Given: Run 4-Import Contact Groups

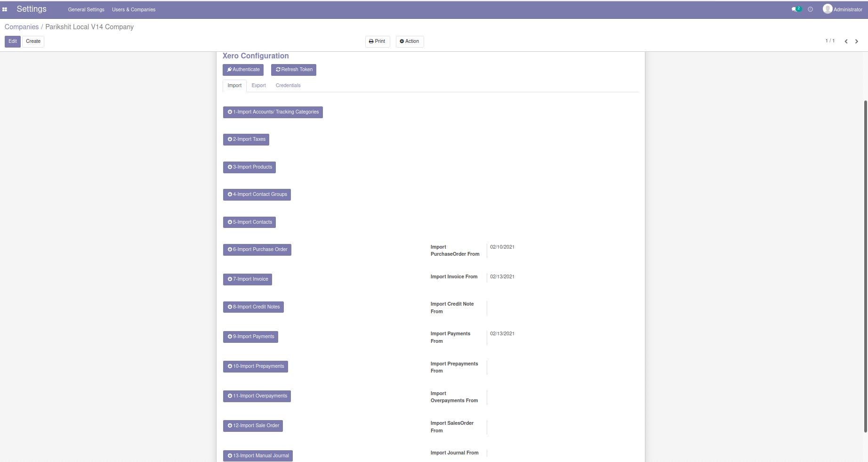Looking at the screenshot, I should (x=257, y=195).
